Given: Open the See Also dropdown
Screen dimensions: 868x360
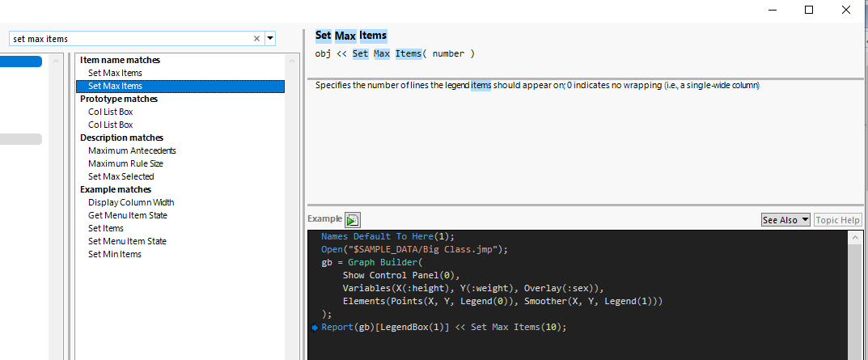Looking at the screenshot, I should 785,220.
